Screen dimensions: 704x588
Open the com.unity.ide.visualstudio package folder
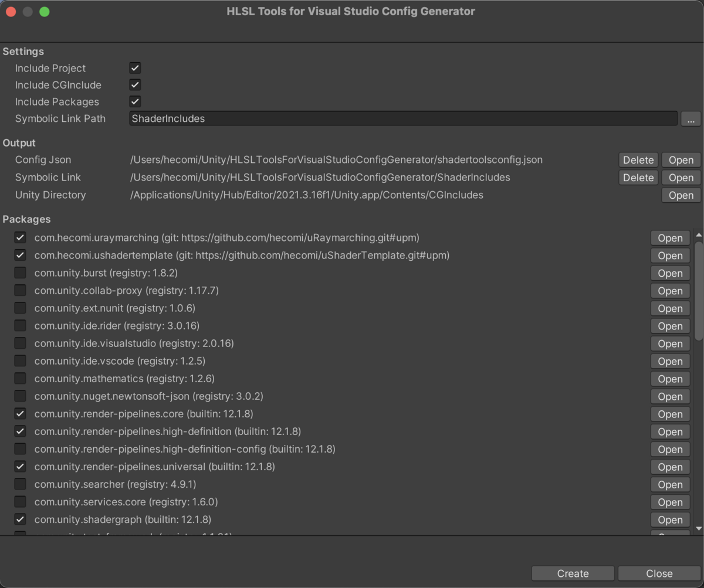pos(670,344)
